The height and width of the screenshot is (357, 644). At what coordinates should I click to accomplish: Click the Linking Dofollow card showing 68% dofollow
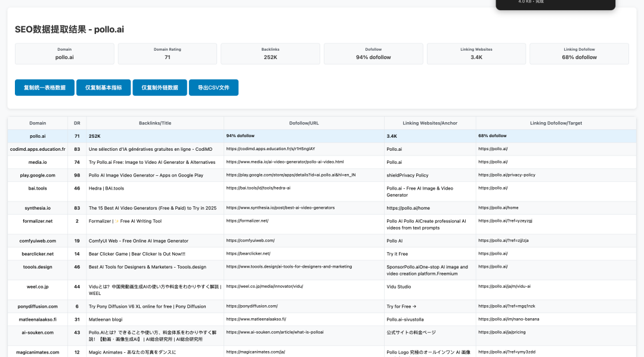coord(579,54)
